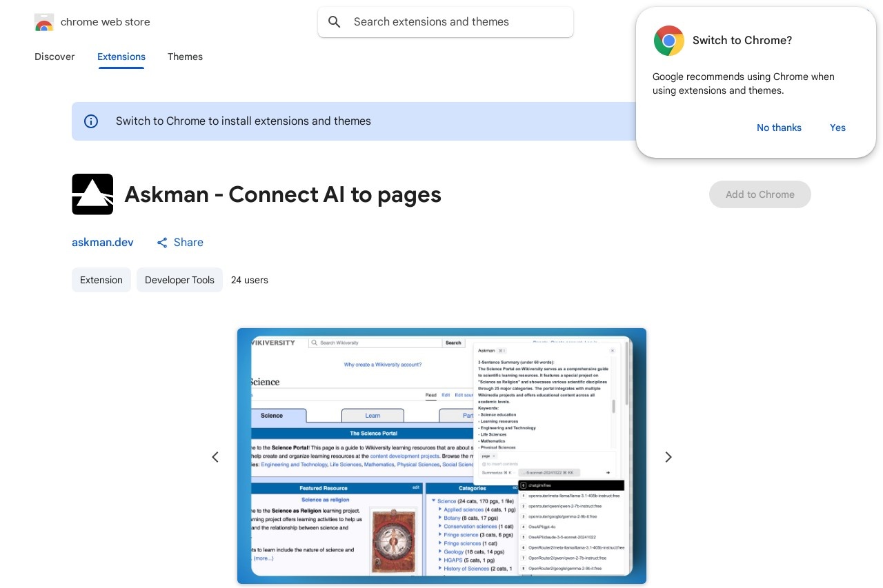This screenshot has height=588, width=883.
Task: Click the search magnifier icon
Action: tap(335, 22)
